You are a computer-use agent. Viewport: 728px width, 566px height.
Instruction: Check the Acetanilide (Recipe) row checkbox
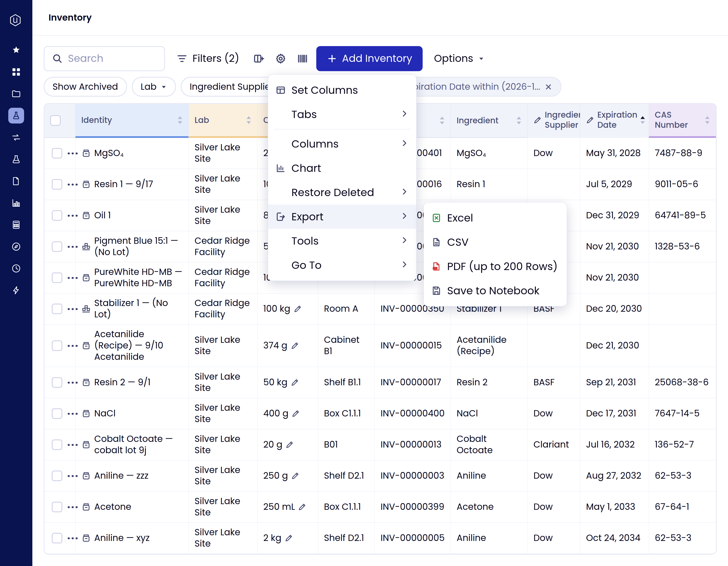pos(57,345)
